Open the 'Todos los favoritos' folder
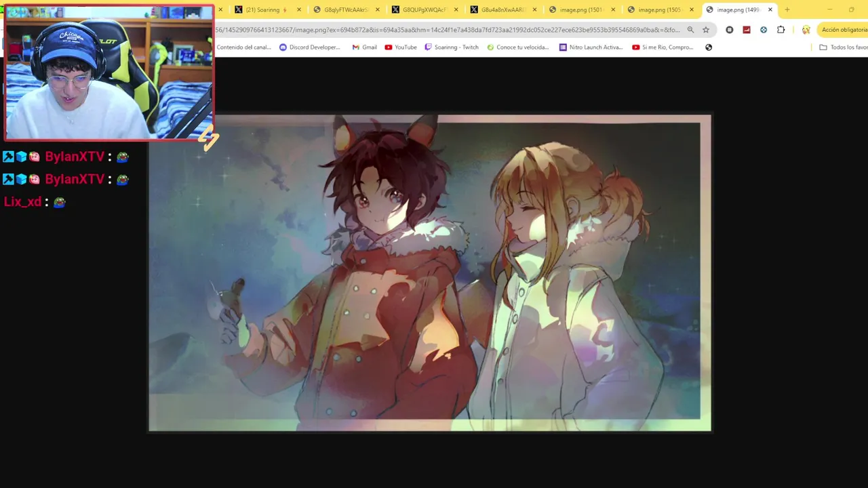The height and width of the screenshot is (488, 868). (x=844, y=47)
